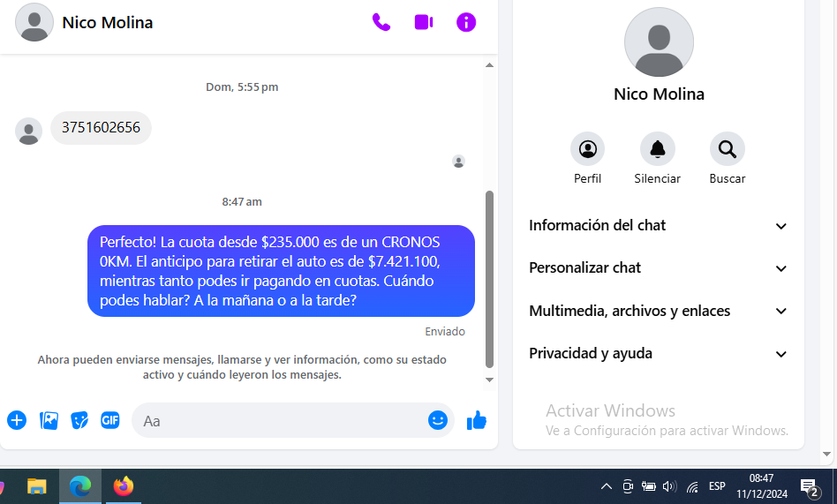This screenshot has height=504, width=837.
Task: Open the volume control in system tray
Action: [x=669, y=486]
